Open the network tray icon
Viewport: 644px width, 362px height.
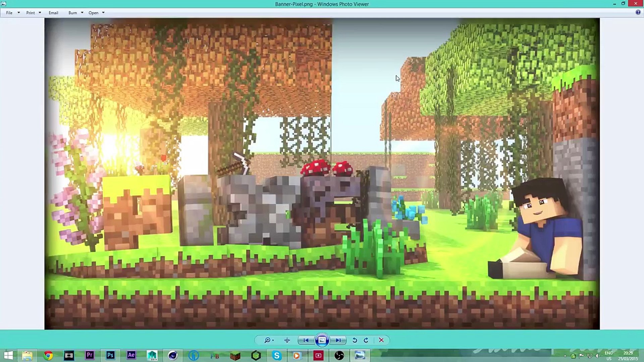[589, 356]
